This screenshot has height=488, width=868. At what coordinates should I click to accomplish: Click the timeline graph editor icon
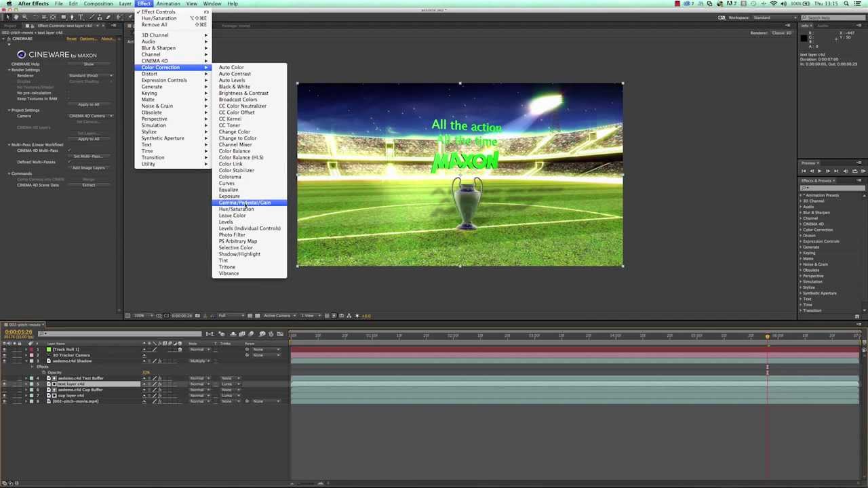pos(280,333)
